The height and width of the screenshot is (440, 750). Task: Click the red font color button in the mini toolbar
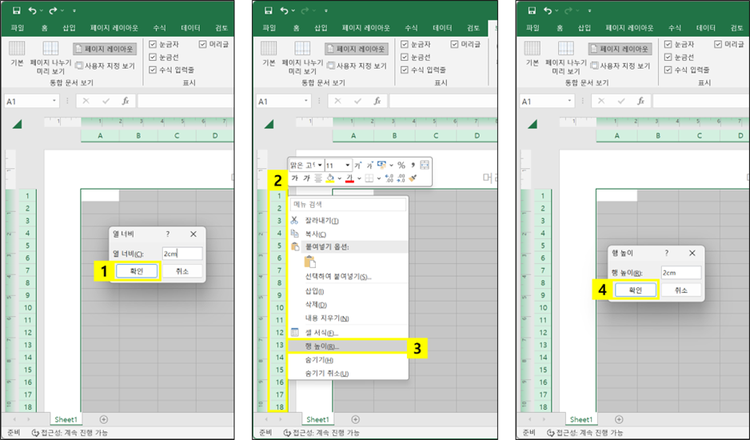(350, 178)
